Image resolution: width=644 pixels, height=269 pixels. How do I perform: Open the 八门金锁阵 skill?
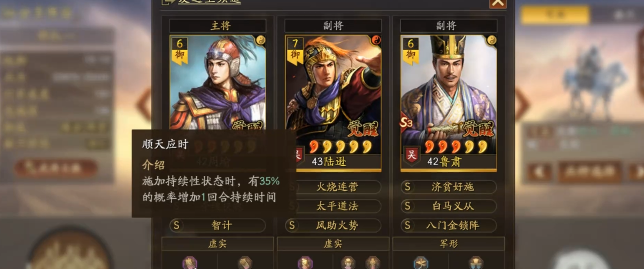[449, 226]
